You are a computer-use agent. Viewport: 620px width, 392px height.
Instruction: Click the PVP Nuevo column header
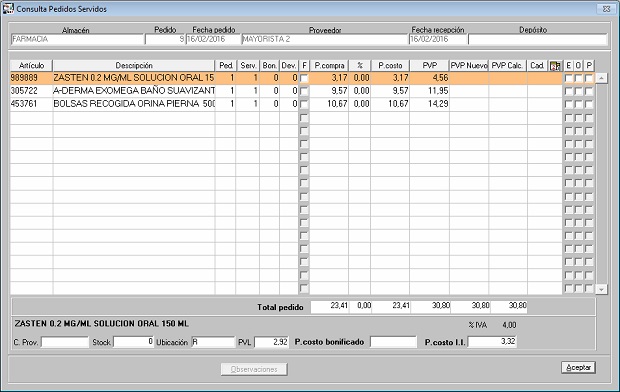click(x=469, y=66)
